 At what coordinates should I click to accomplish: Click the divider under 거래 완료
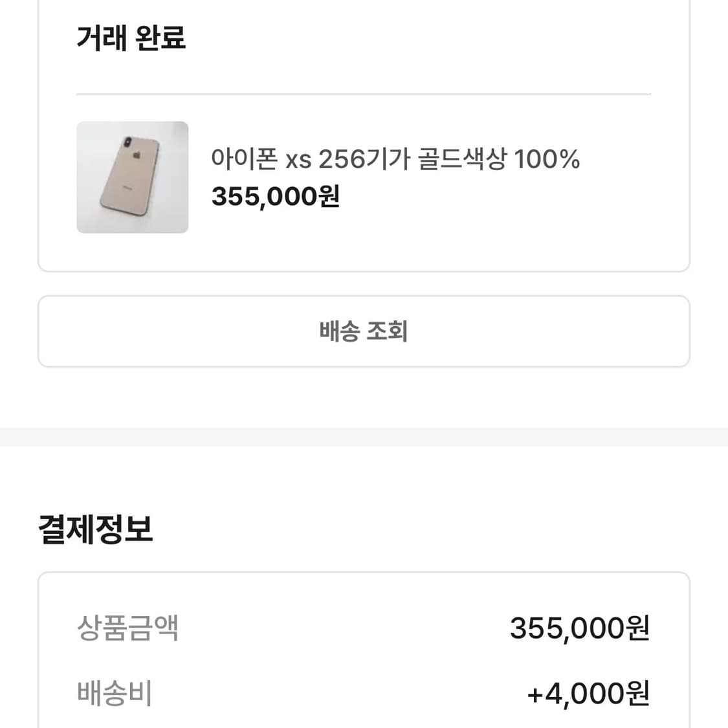point(364,93)
